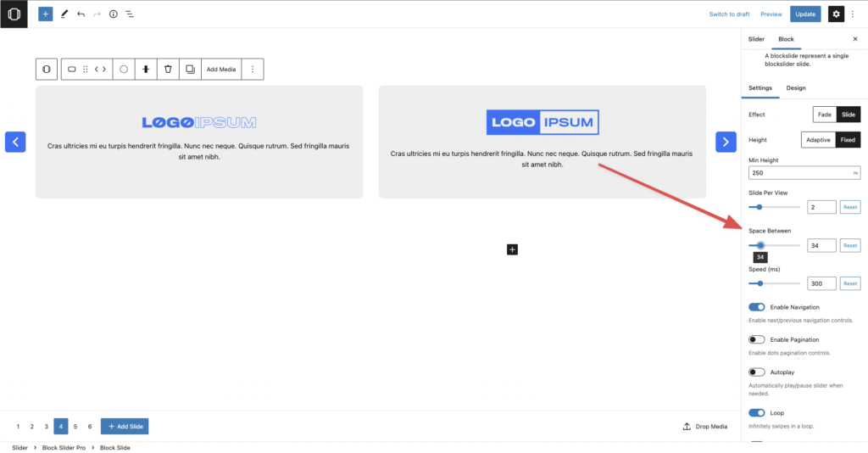The height and width of the screenshot is (453, 868).
Task: Delete the slide using trash icon
Action: (168, 69)
